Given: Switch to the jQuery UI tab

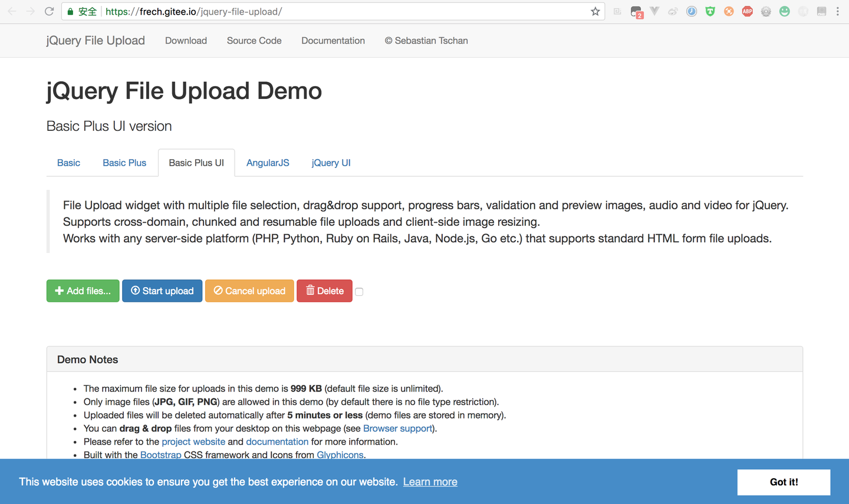Looking at the screenshot, I should pyautogui.click(x=331, y=163).
